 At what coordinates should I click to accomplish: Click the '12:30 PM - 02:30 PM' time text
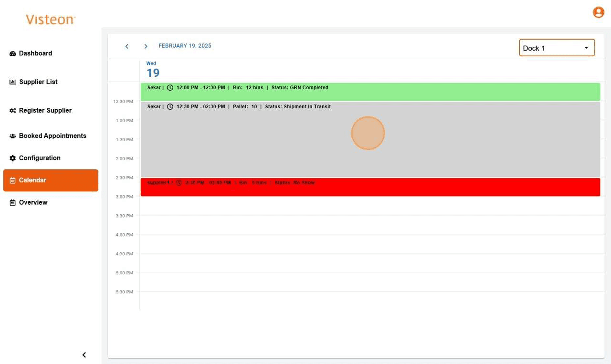pyautogui.click(x=200, y=107)
